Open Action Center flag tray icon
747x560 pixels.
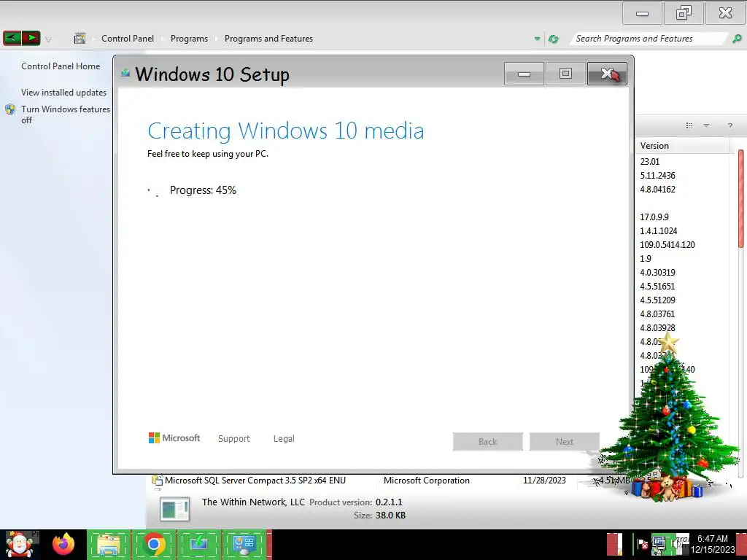tap(643, 544)
